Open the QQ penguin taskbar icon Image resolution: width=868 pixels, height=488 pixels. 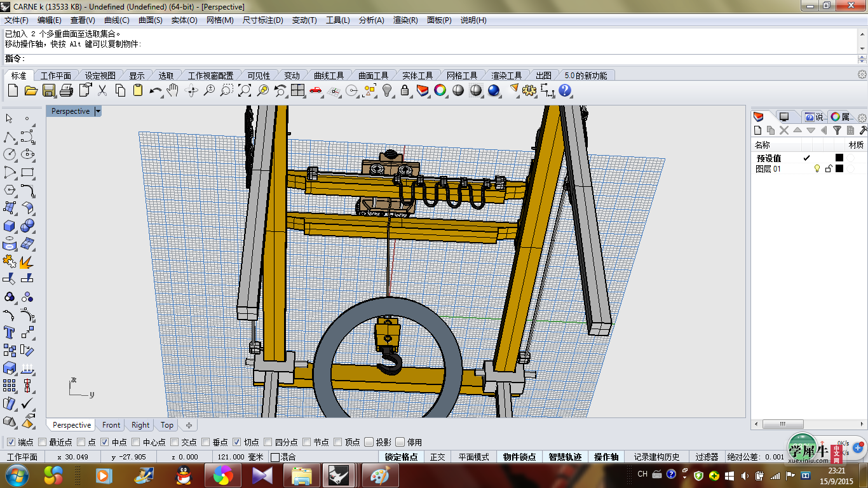pyautogui.click(x=184, y=475)
